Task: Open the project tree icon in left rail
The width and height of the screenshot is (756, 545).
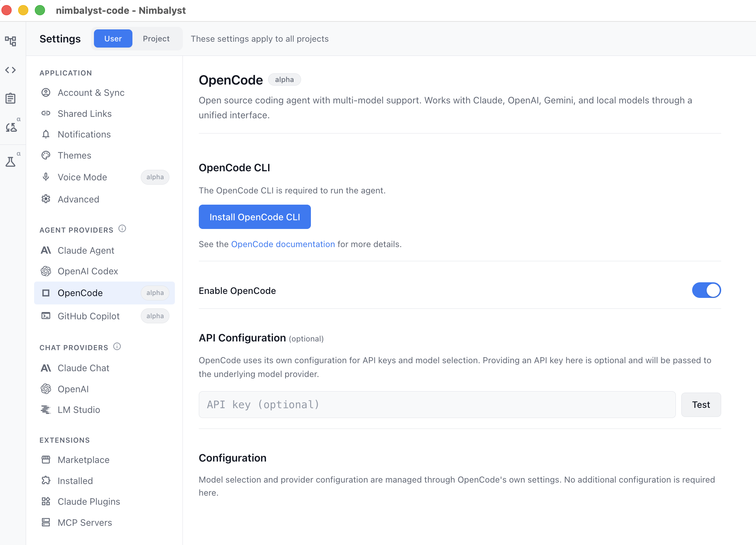Action: 11,41
